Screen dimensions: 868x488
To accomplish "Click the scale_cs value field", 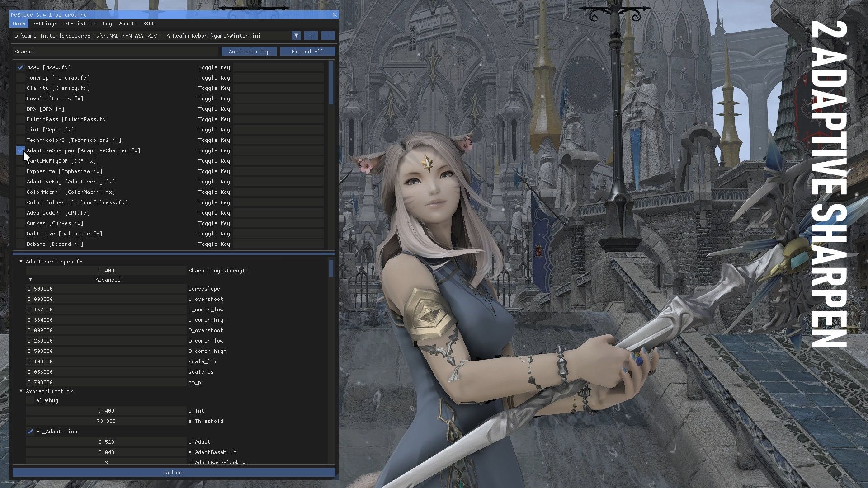I will click(106, 372).
